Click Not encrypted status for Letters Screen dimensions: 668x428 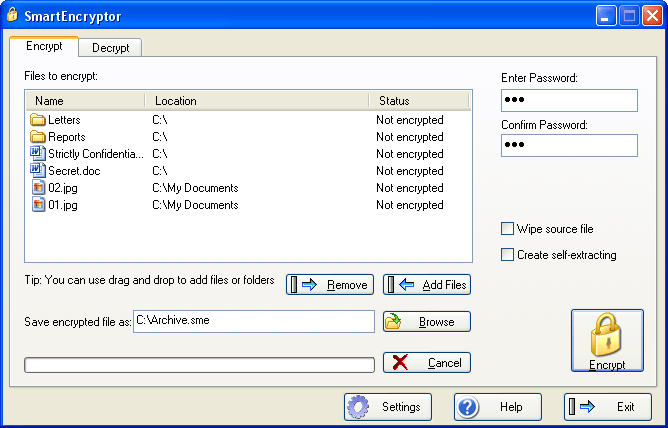[x=410, y=120]
